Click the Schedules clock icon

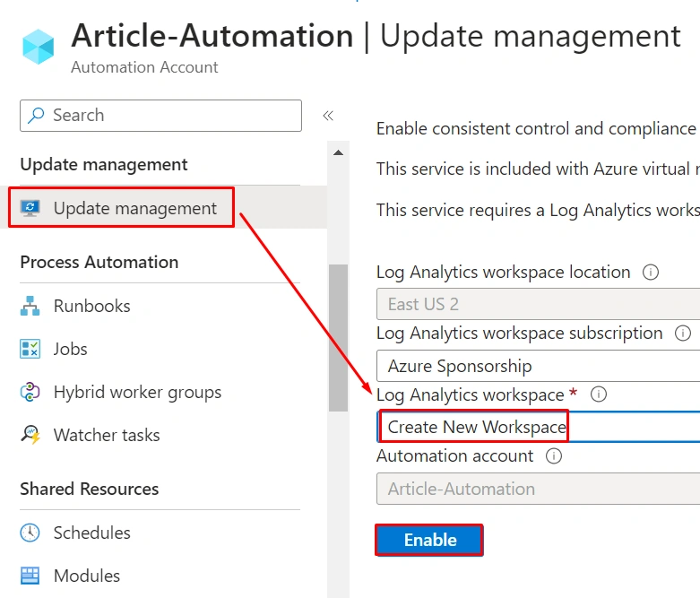30,533
